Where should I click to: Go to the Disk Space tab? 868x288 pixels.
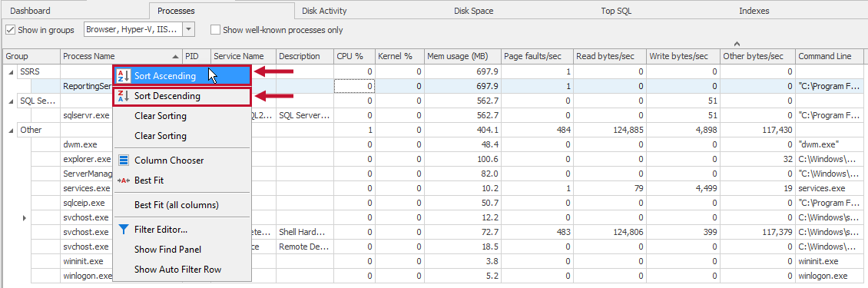(x=473, y=11)
